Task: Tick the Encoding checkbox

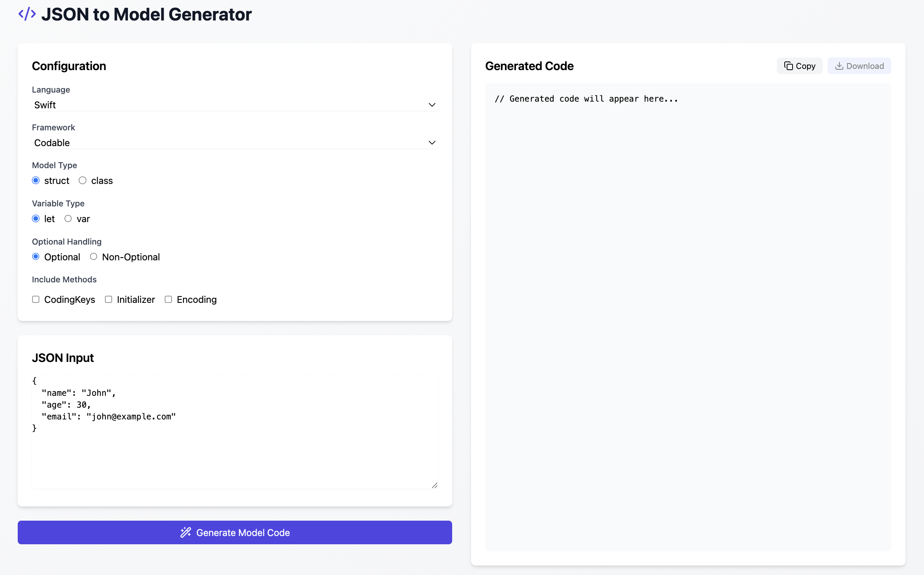Action: 168,299
